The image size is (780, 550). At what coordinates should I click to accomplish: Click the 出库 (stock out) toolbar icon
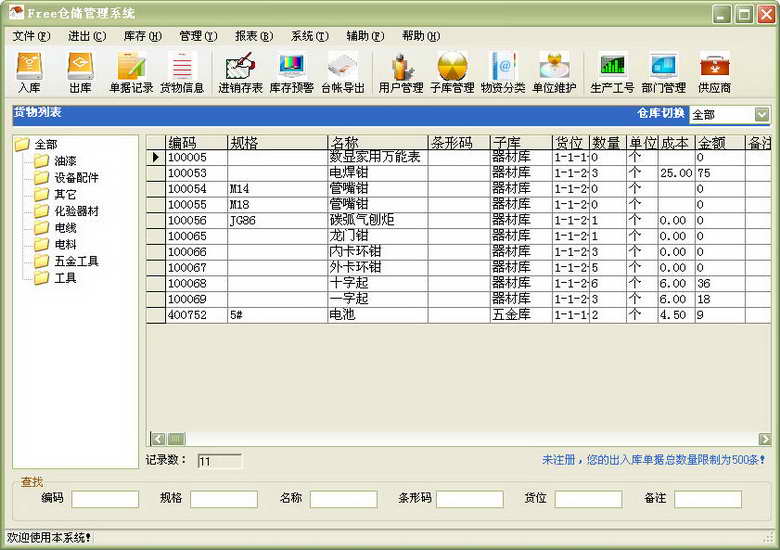[x=80, y=73]
